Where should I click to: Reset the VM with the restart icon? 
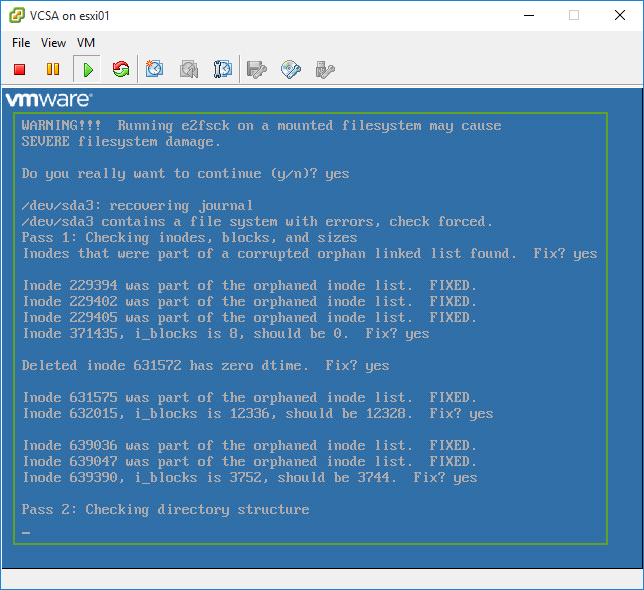(x=121, y=69)
